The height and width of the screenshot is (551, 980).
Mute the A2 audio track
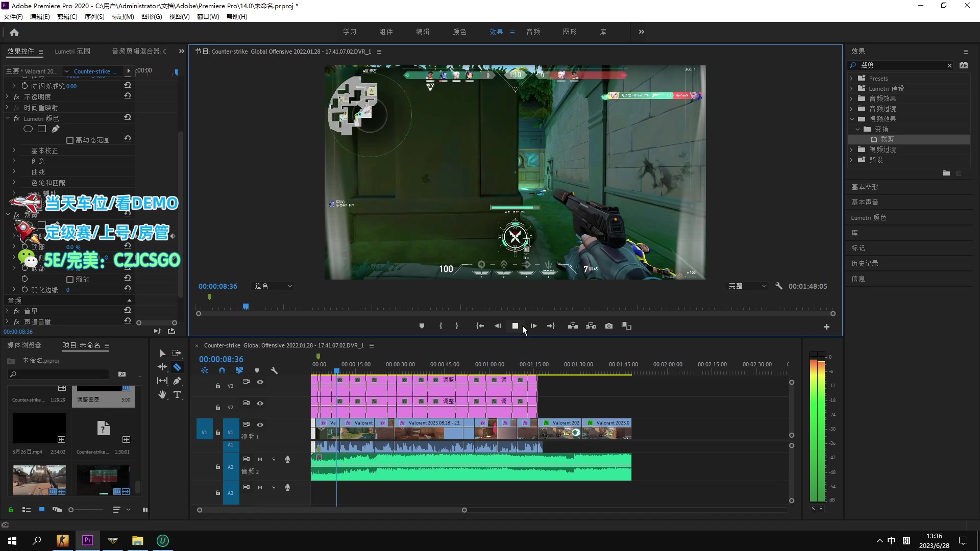click(x=260, y=460)
